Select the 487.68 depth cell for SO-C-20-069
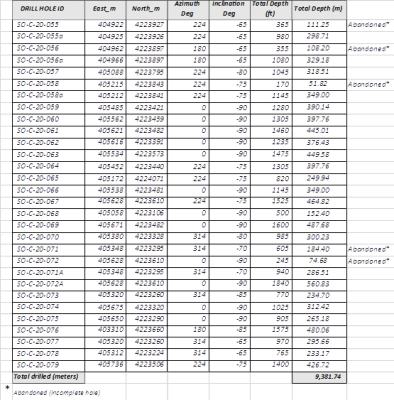The image size is (394, 400). coord(319,225)
